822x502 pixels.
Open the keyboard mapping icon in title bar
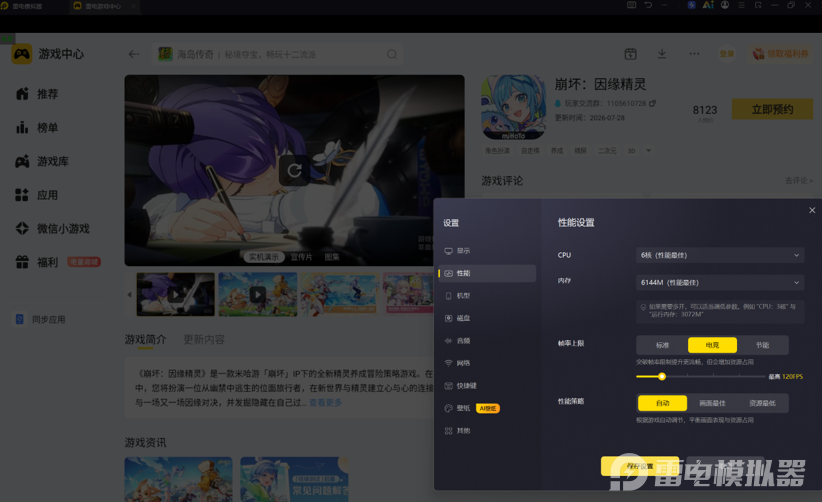pos(631,5)
